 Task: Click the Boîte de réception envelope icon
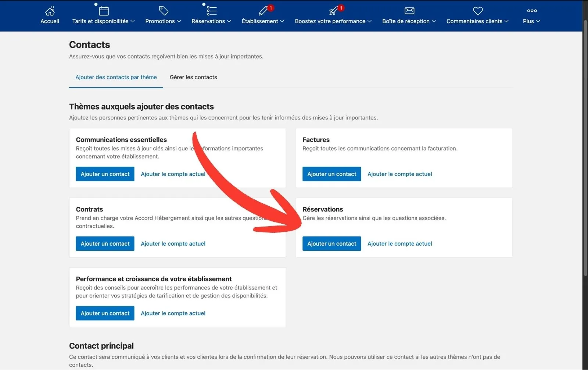point(409,11)
